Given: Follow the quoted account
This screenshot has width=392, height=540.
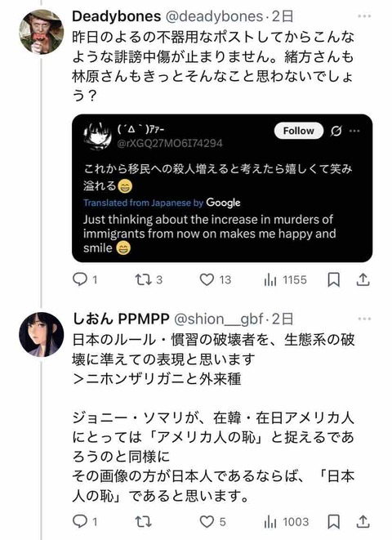Looking at the screenshot, I should pyautogui.click(x=298, y=131).
